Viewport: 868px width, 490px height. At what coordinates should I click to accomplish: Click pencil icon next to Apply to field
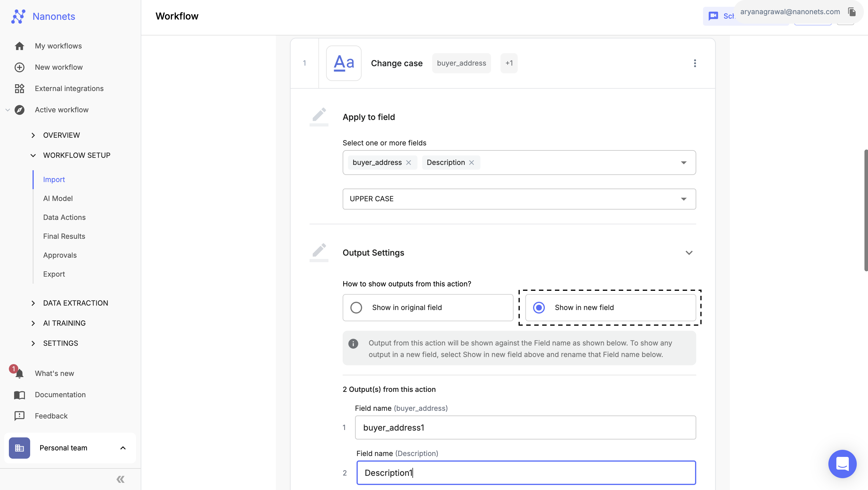pos(319,117)
